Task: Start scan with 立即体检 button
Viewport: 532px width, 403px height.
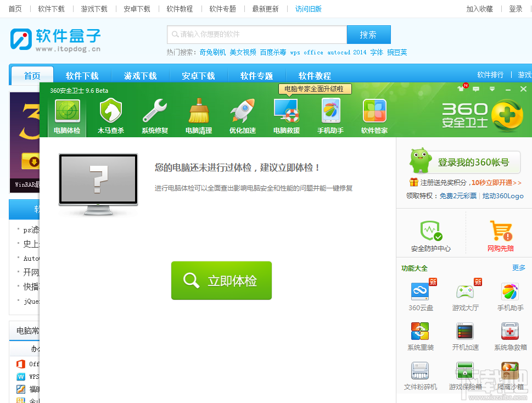Action: [222, 281]
